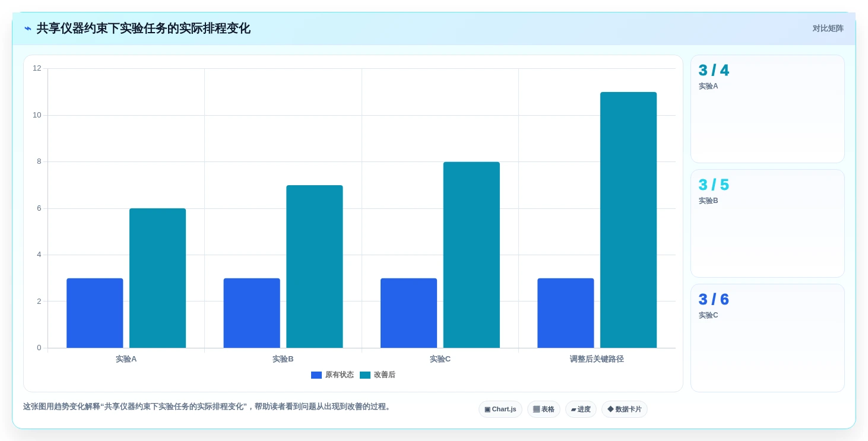Click the Chart.js tag chip
Screen dimensions: 868x441
(x=500, y=410)
